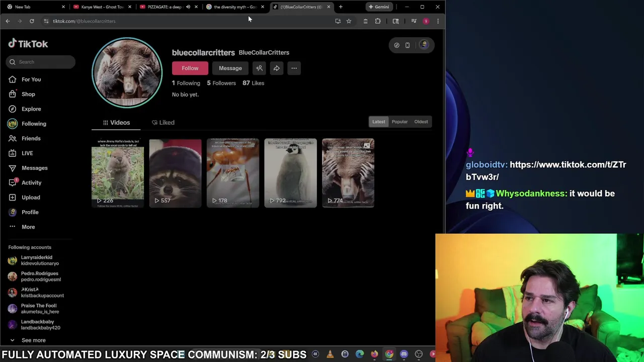Open the tiktok.com link in chat
This screenshot has height=362, width=644.
tap(546, 171)
